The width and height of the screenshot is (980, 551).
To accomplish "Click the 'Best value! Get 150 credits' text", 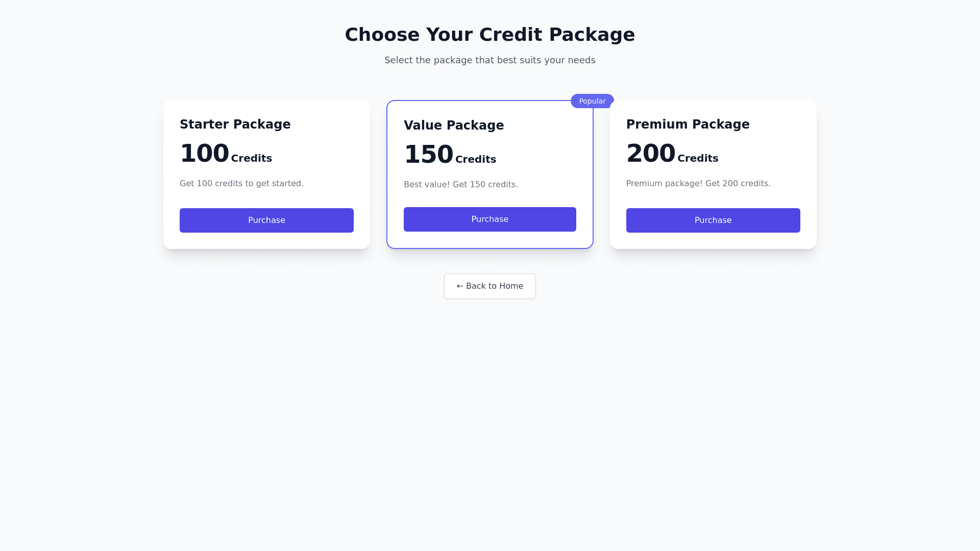I will [x=460, y=185].
